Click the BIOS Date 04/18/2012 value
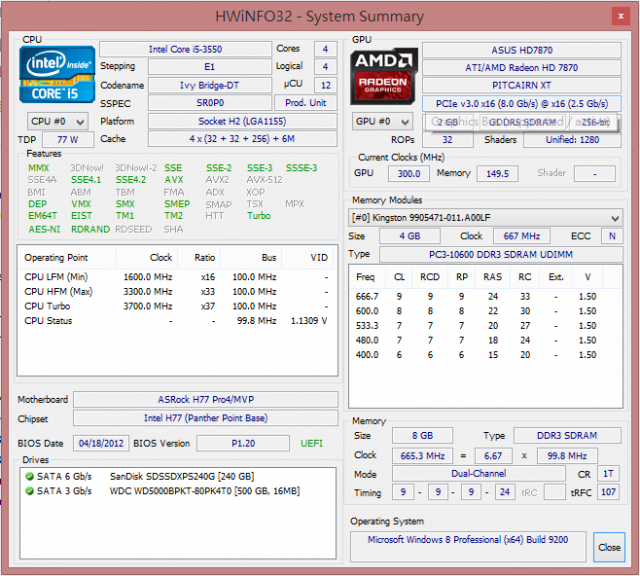640x576 pixels. (x=101, y=443)
